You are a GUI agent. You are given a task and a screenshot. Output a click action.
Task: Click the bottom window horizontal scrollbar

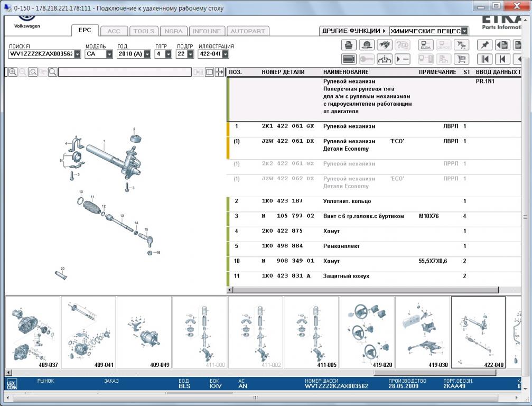(x=256, y=398)
